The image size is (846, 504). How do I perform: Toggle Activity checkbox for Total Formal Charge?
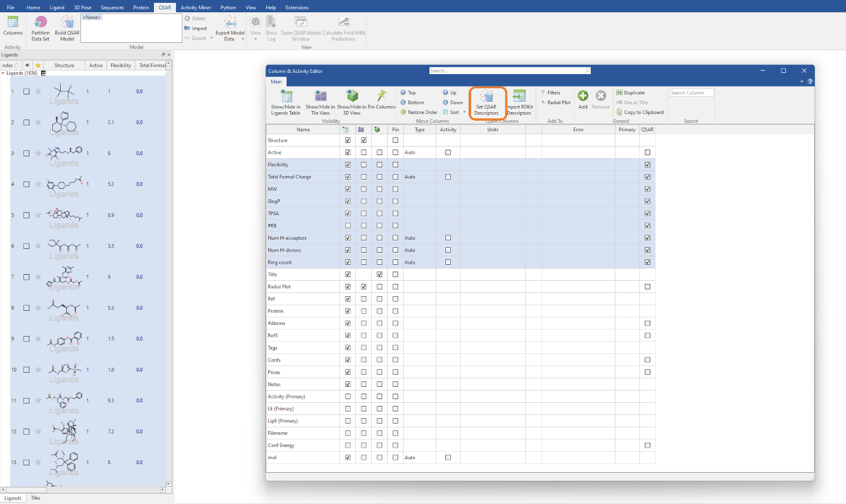(x=448, y=177)
